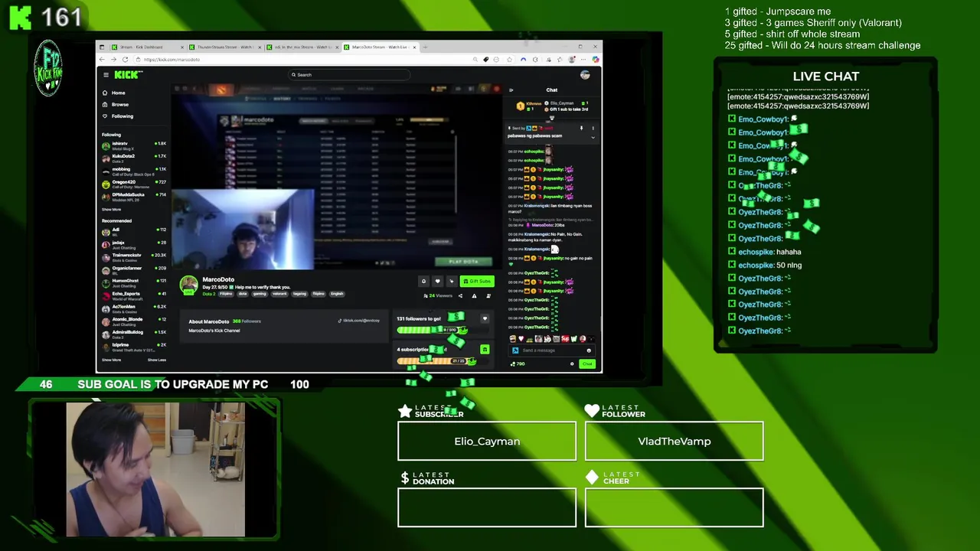Collapse the Chat panel with arrow icon
980x551 pixels.
click(x=511, y=90)
